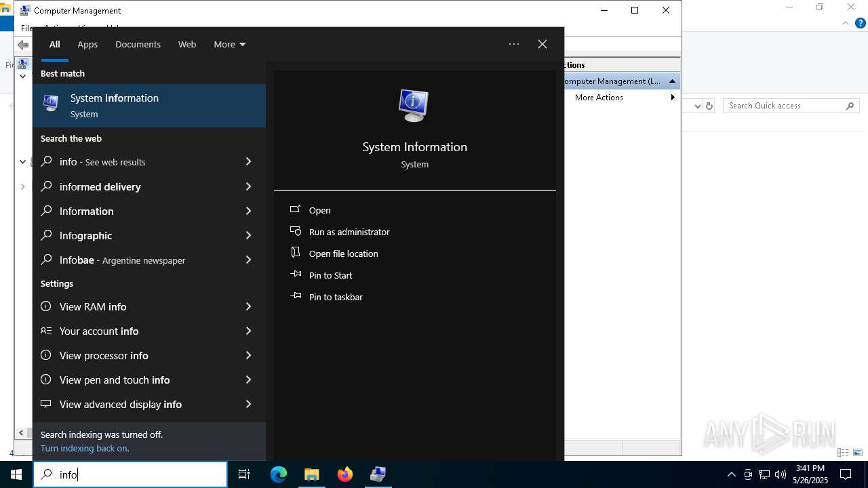Click the taskbar search box with 'info'
The image size is (868, 488).
pos(130,474)
